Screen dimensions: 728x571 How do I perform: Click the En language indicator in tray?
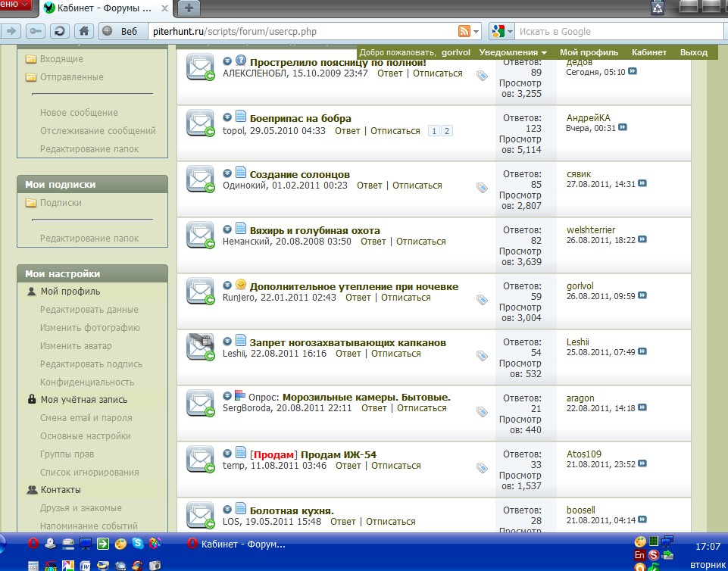tap(639, 555)
